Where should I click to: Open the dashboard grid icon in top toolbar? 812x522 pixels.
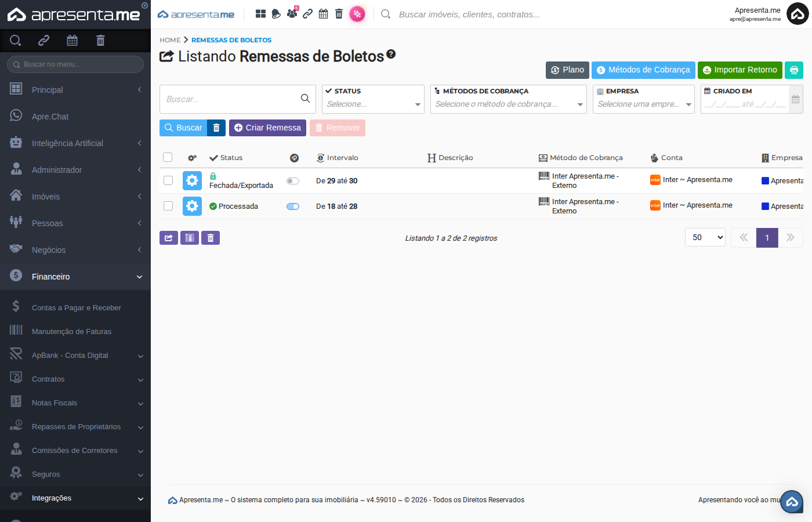click(x=261, y=14)
